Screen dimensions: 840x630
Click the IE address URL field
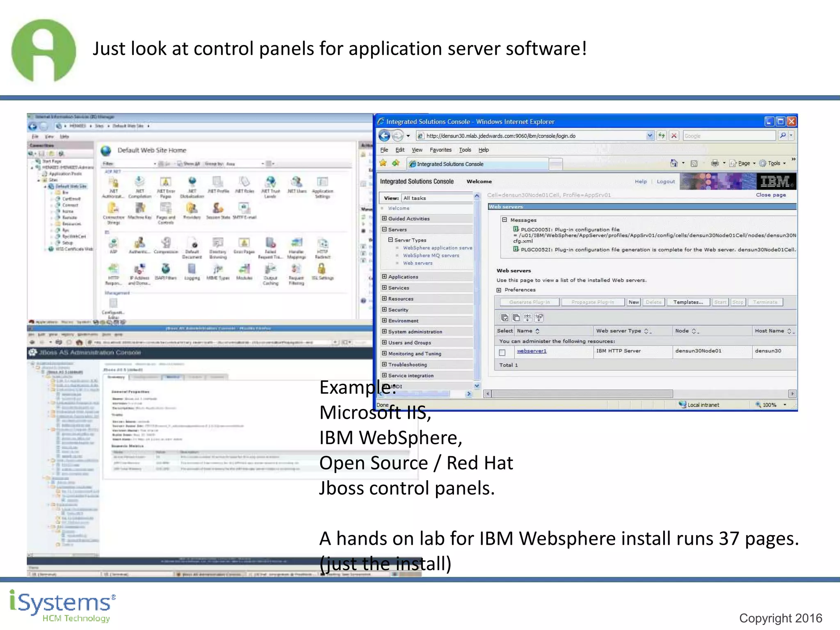tap(535, 136)
